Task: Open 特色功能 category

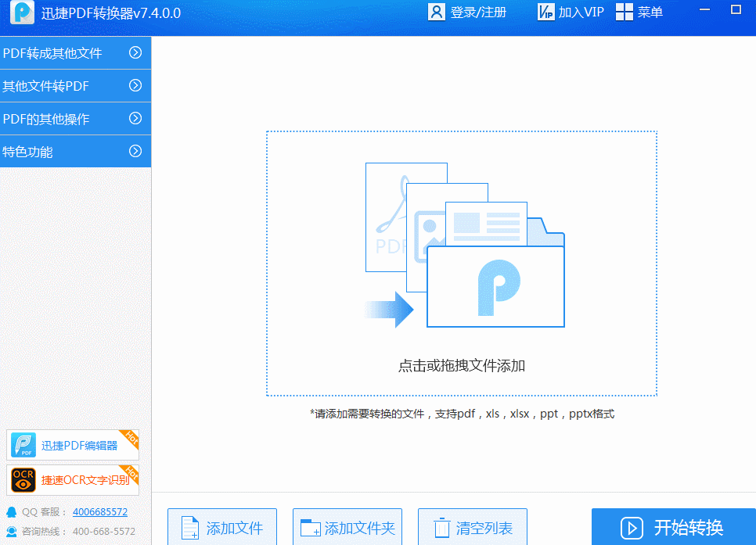Action: click(x=75, y=152)
